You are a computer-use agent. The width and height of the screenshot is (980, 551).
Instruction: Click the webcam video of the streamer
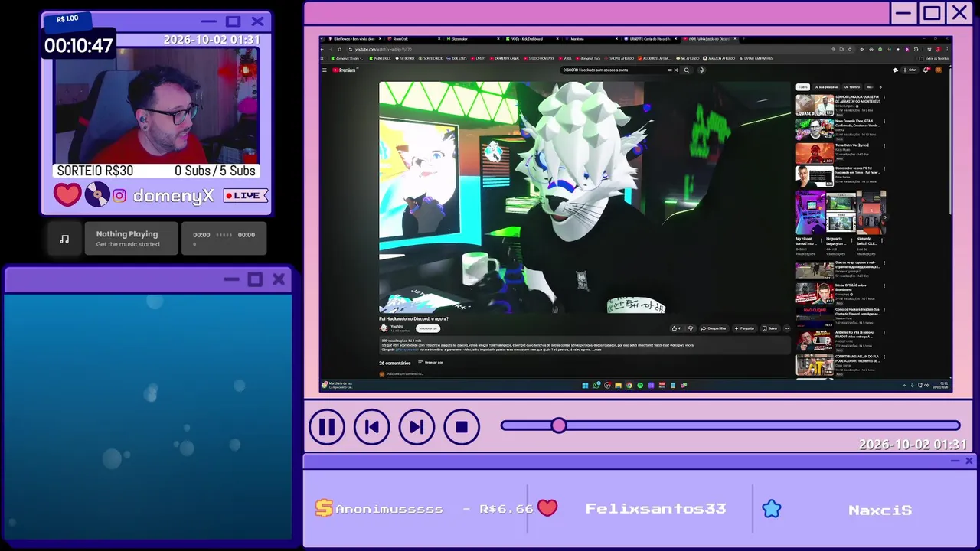pyautogui.click(x=157, y=105)
